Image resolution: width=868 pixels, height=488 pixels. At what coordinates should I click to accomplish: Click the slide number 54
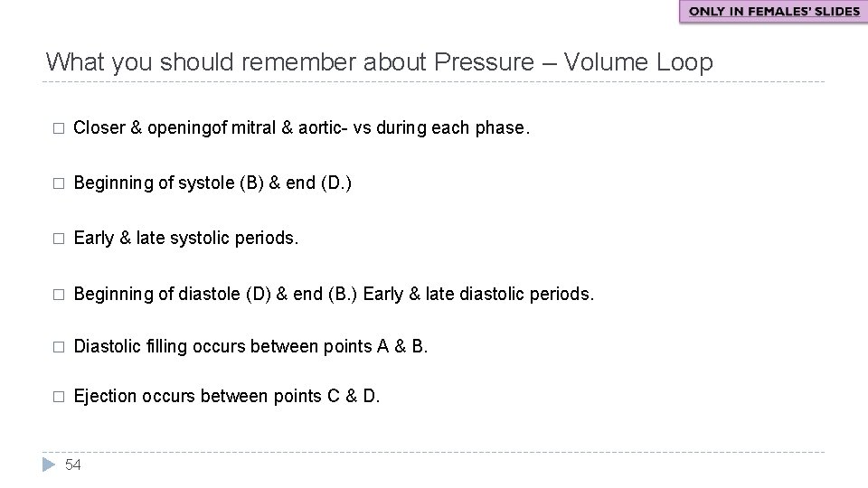click(x=74, y=465)
